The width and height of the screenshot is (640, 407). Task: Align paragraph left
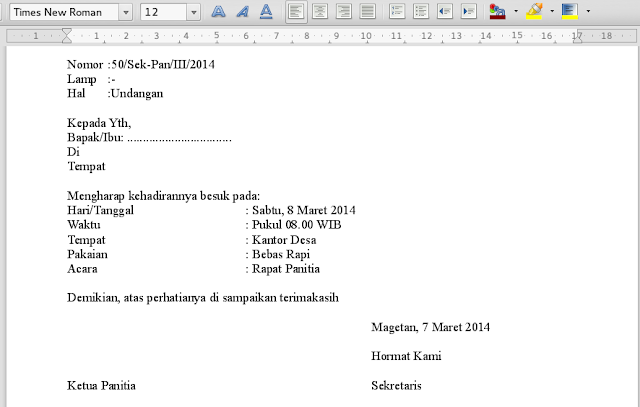(x=296, y=11)
